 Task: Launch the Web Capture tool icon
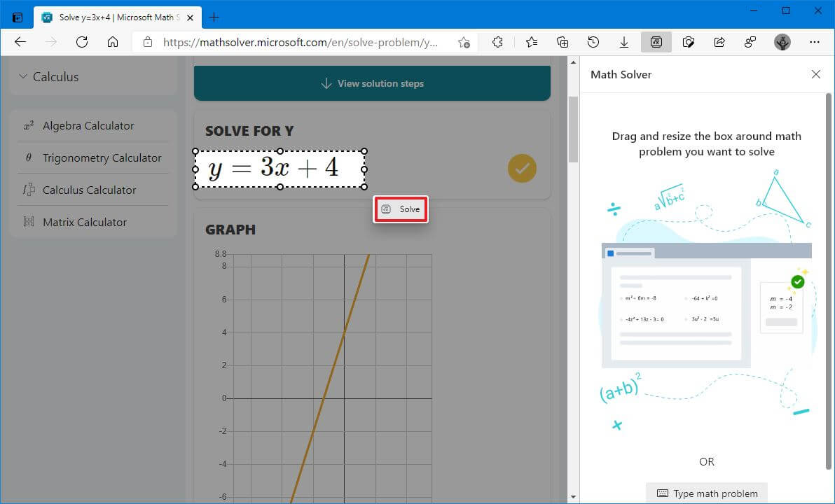point(688,42)
